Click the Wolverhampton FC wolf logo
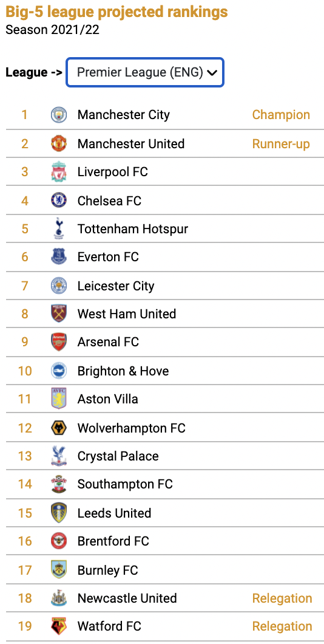The image size is (324, 644). coord(59,428)
